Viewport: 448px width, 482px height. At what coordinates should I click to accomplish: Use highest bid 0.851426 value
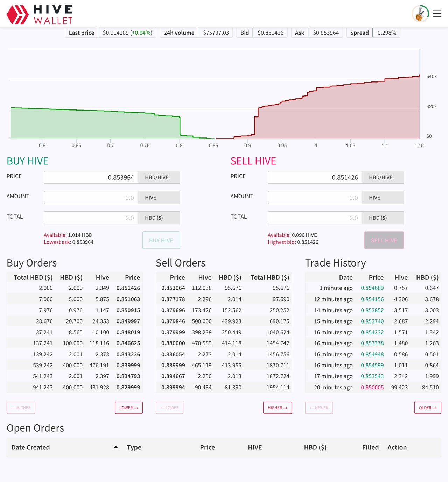[293, 242]
